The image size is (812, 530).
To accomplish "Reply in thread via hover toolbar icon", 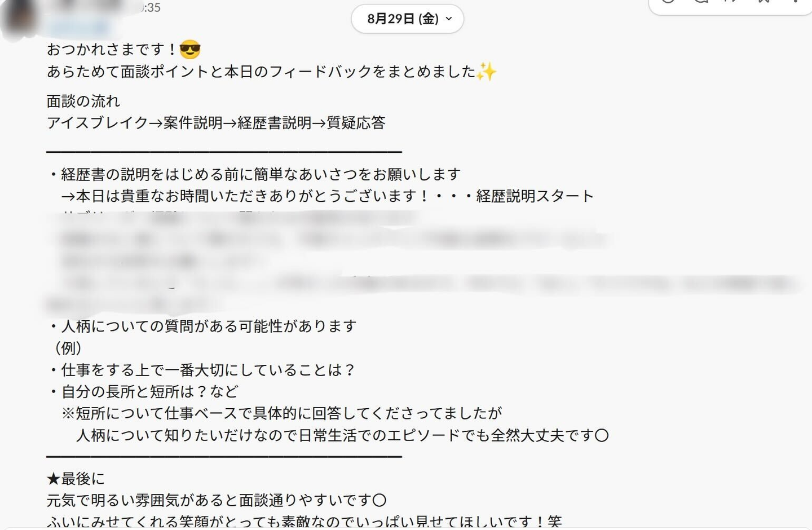I will pyautogui.click(x=701, y=1).
